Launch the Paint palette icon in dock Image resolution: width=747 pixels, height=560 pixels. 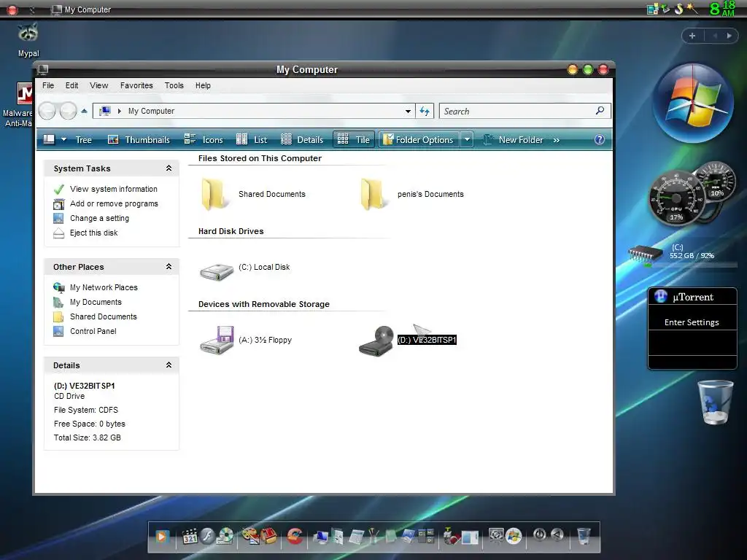251,536
